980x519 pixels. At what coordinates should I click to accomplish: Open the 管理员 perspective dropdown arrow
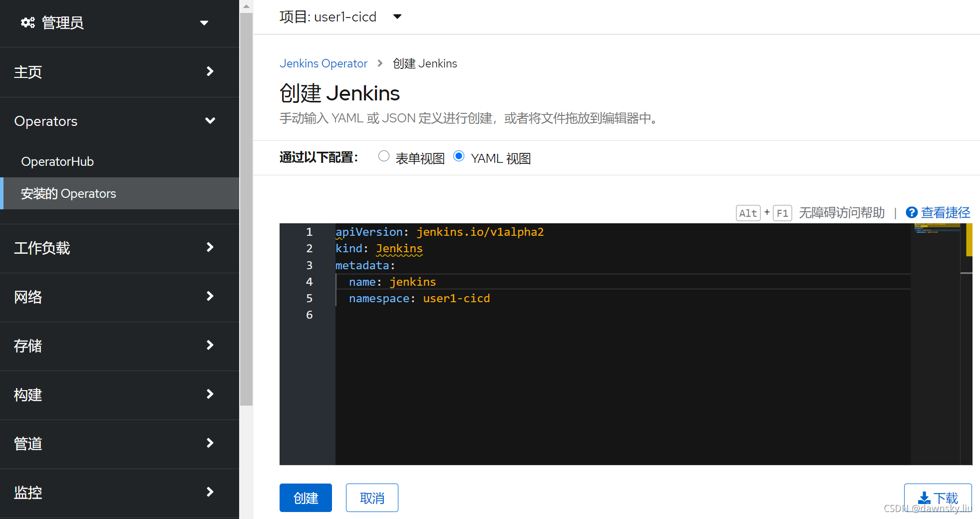coord(204,23)
